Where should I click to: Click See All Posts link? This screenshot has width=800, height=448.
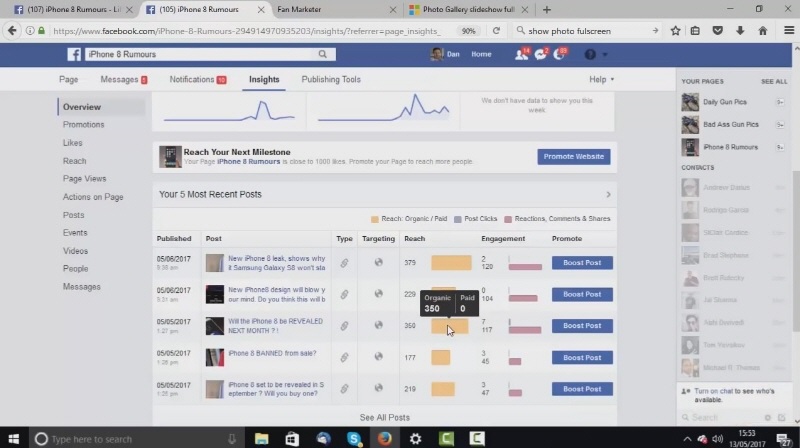tap(385, 417)
